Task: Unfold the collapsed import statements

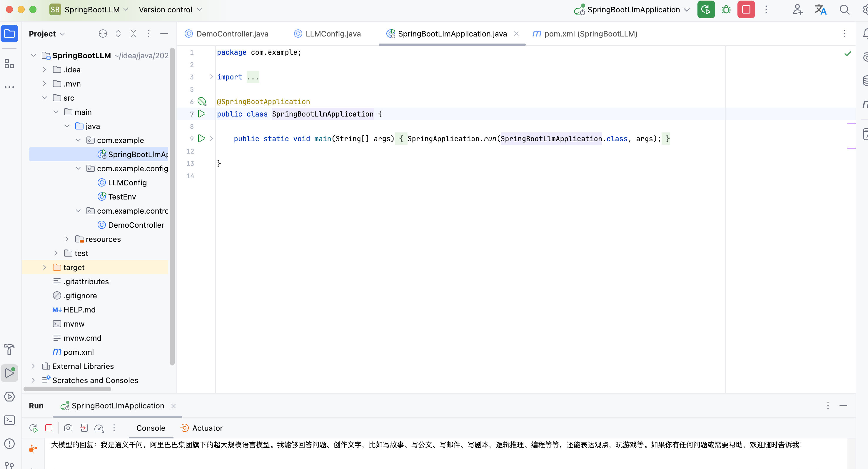Action: pyautogui.click(x=211, y=77)
